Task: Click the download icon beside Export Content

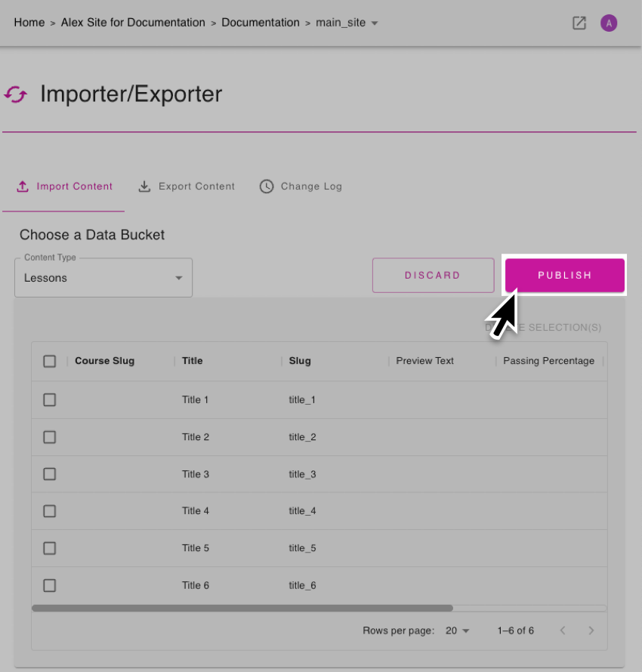Action: [x=144, y=186]
